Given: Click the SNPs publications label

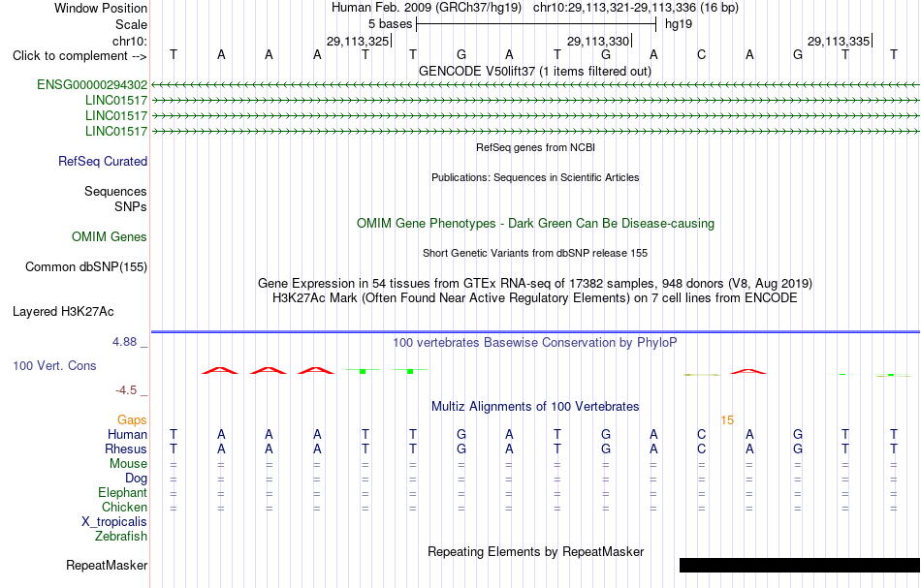Looking at the screenshot, I should point(131,206).
